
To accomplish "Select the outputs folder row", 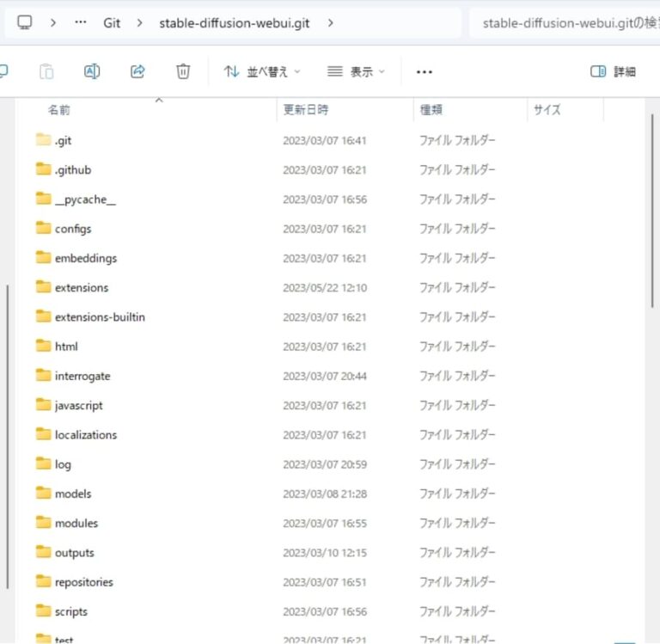I will 75,553.
